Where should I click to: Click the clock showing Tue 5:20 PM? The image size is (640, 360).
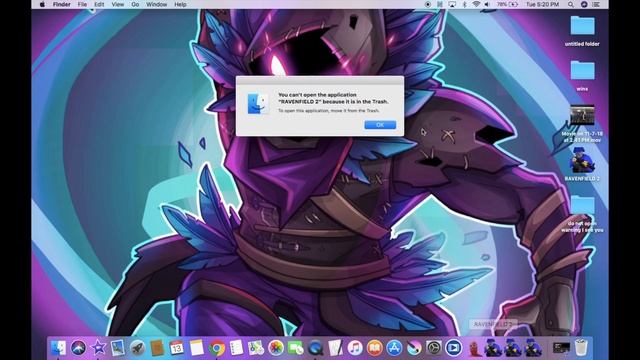542,4
